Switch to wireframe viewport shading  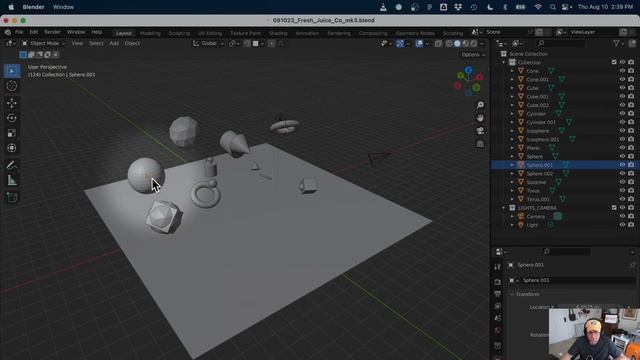point(449,43)
